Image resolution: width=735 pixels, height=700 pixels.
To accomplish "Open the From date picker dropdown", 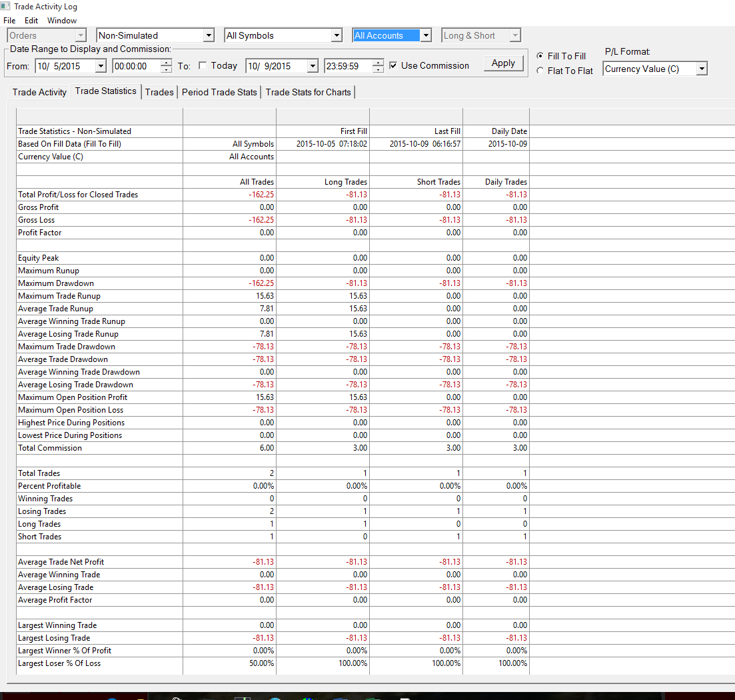I will (x=101, y=66).
